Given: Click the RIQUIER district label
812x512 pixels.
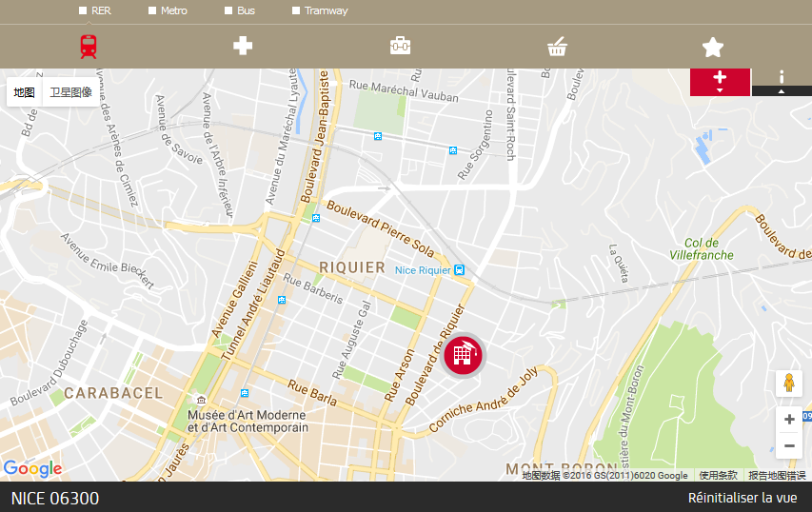Looking at the screenshot, I should tap(352, 267).
